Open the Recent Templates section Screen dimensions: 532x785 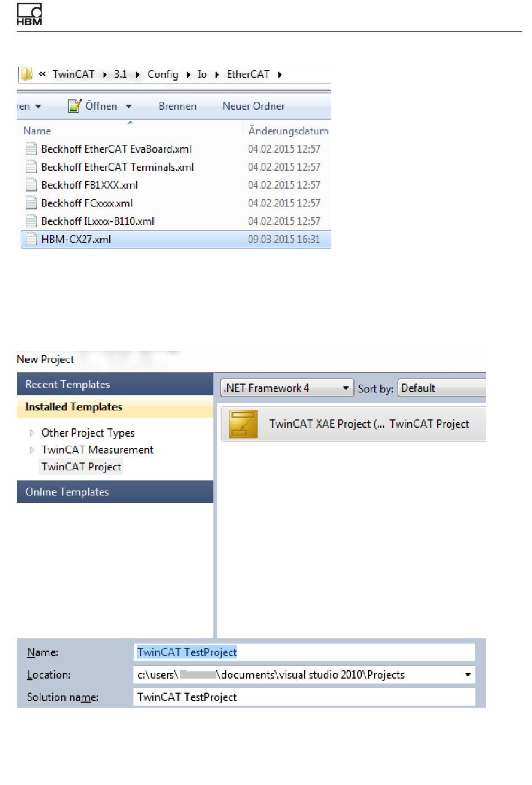pyautogui.click(x=115, y=385)
